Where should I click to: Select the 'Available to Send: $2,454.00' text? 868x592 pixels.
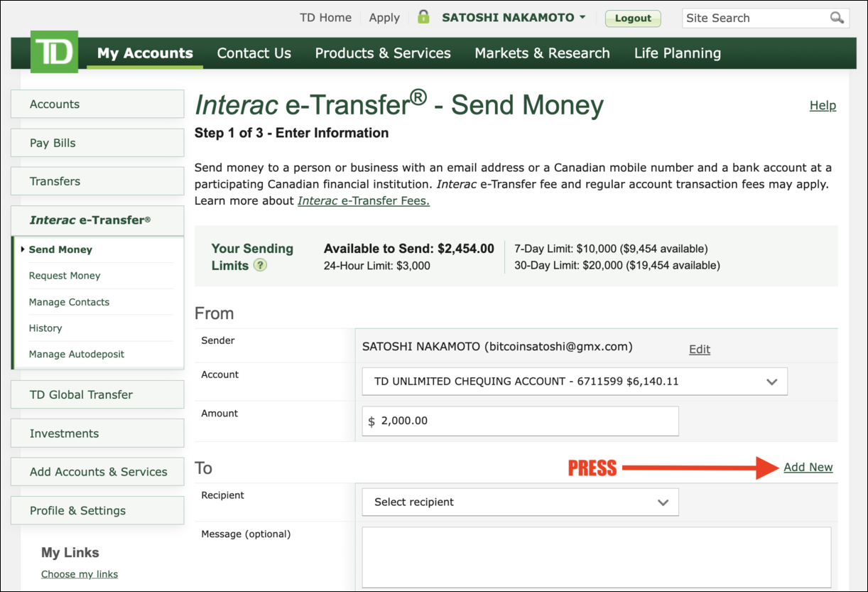click(408, 249)
